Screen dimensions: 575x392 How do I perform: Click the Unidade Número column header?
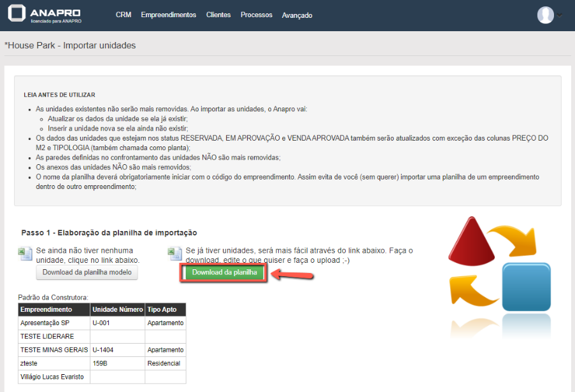point(117,309)
